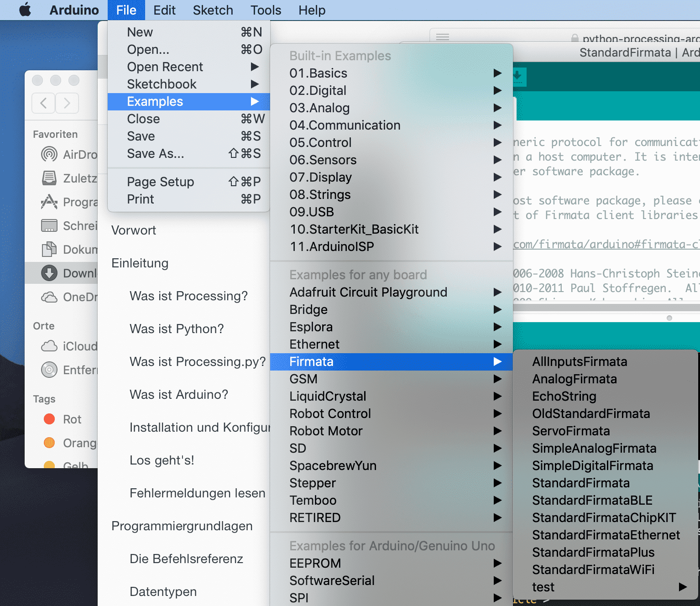Expand the Sketchbook submenu arrow
Viewport: 700px width, 606px height.
(x=255, y=84)
